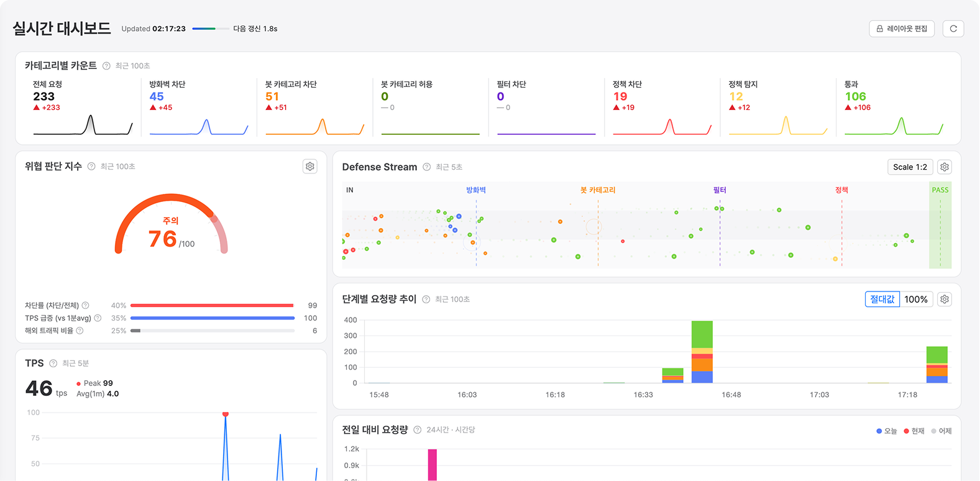Open help icon beside 차단률 (차단/전체)

tap(86, 306)
